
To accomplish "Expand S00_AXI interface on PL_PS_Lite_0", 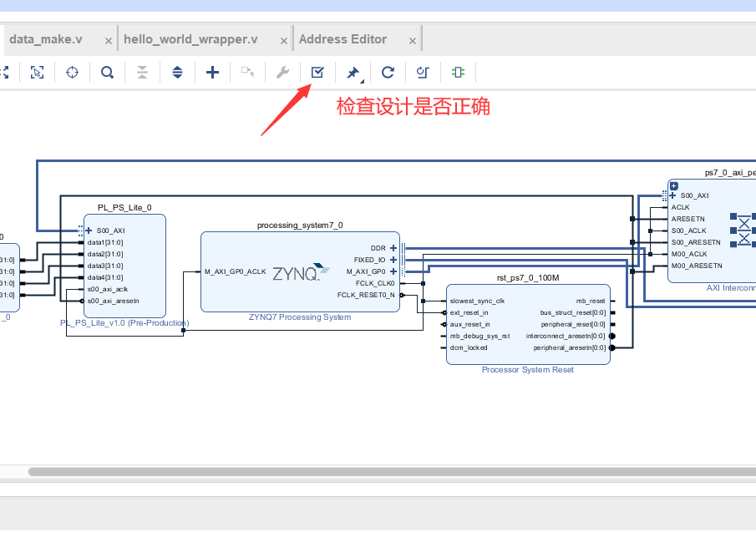I will click(x=89, y=231).
